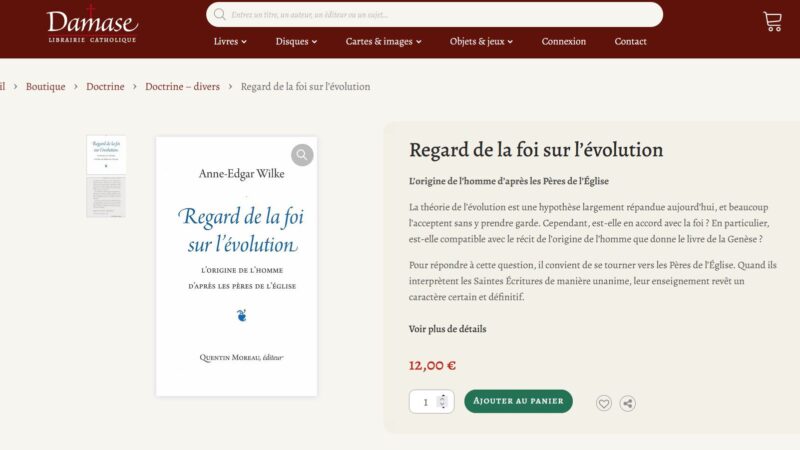Select the front cover thumbnail
Screen dimensions: 800x450
click(x=106, y=155)
